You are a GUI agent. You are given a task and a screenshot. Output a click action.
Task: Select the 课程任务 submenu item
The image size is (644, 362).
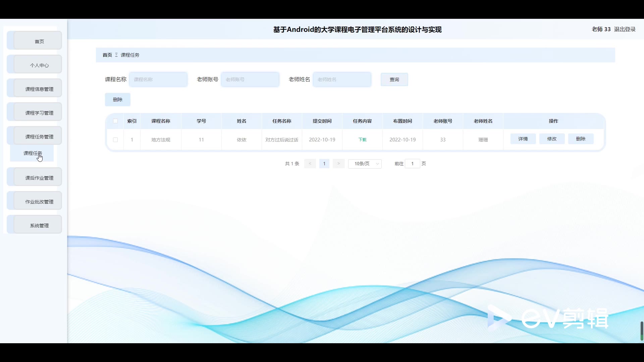coord(32,153)
